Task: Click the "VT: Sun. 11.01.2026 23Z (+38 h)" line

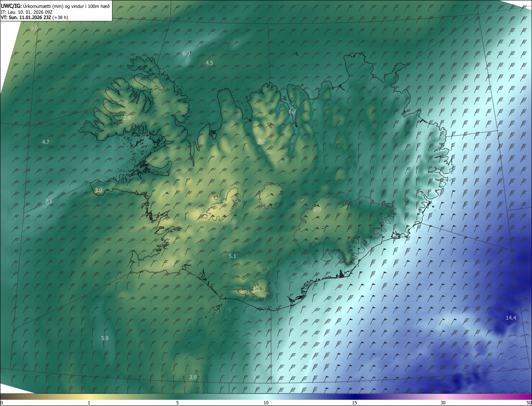Action: [34, 17]
